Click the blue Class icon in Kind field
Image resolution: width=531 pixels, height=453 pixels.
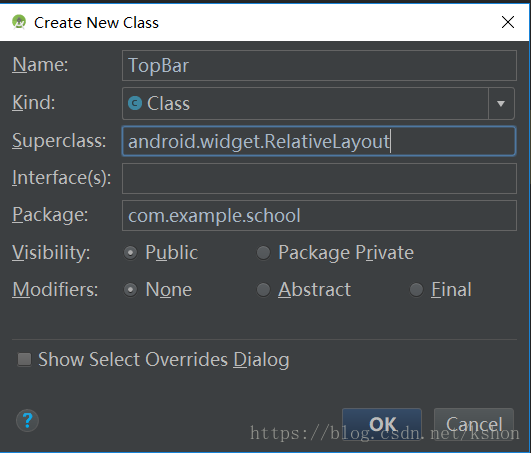point(135,103)
